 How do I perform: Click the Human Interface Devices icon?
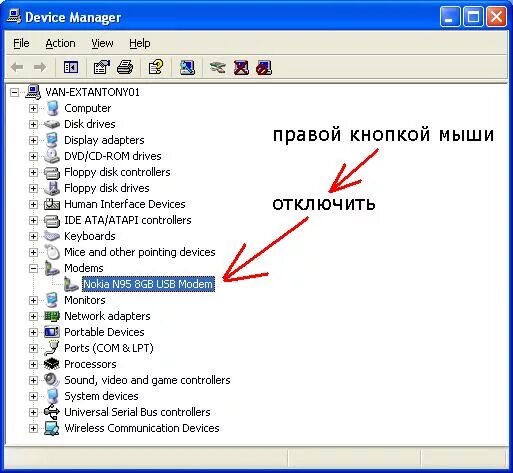point(52,204)
